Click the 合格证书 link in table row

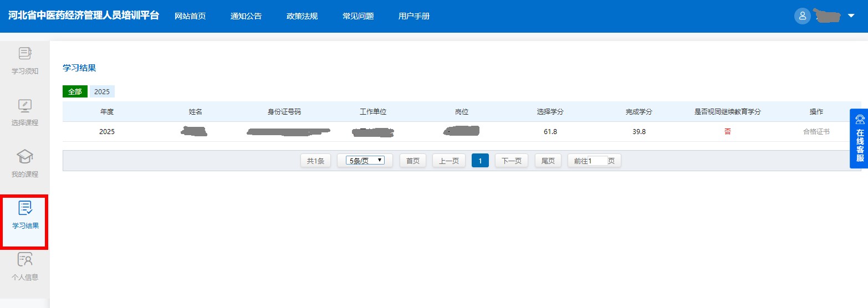816,132
